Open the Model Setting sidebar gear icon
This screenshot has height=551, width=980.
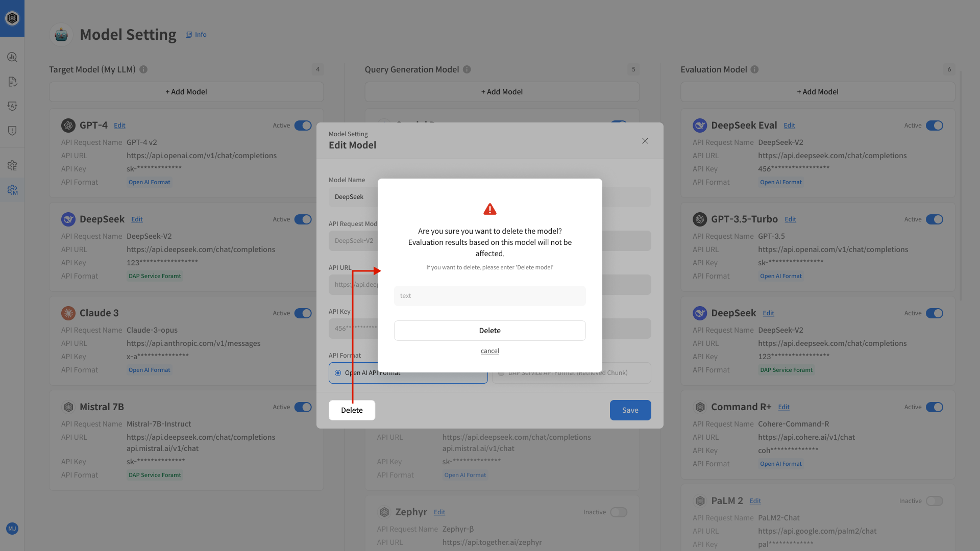(x=12, y=190)
